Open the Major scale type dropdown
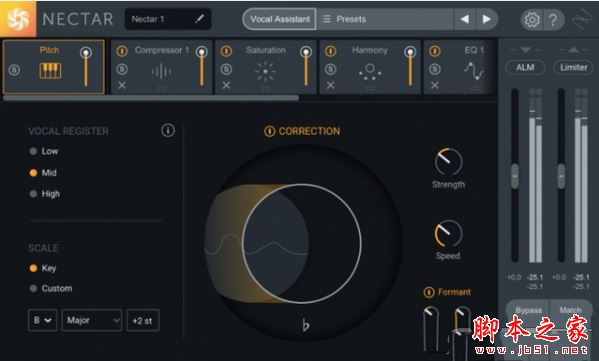 (92, 320)
